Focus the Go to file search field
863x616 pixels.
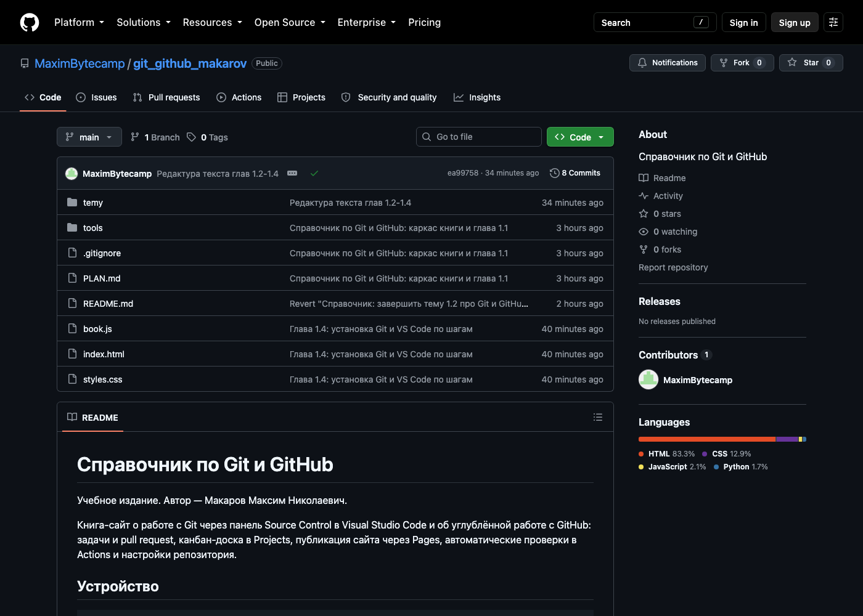(479, 137)
